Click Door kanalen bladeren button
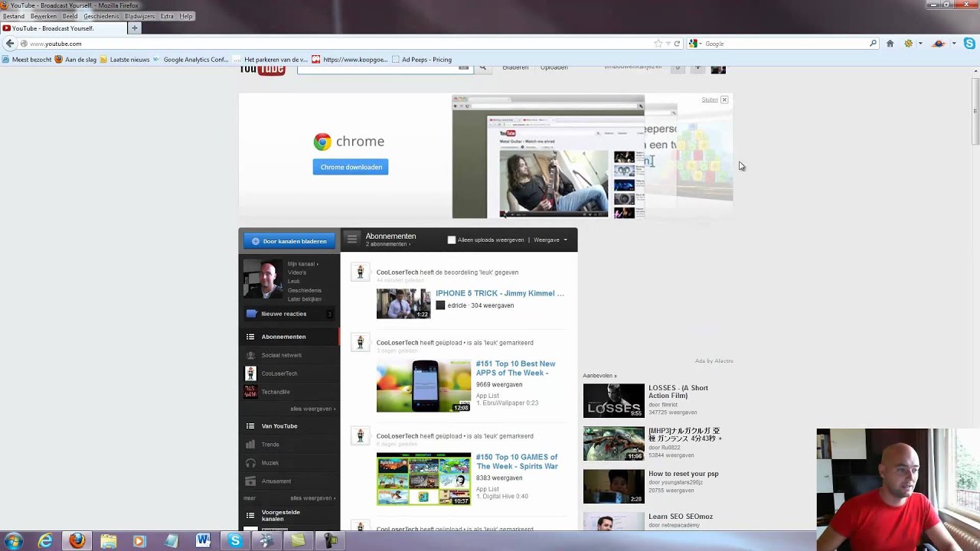This screenshot has height=551, width=980. click(289, 241)
